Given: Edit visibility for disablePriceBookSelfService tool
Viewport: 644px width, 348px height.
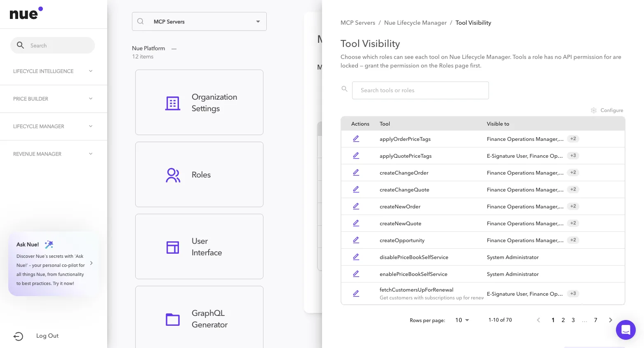Looking at the screenshot, I should click(356, 257).
